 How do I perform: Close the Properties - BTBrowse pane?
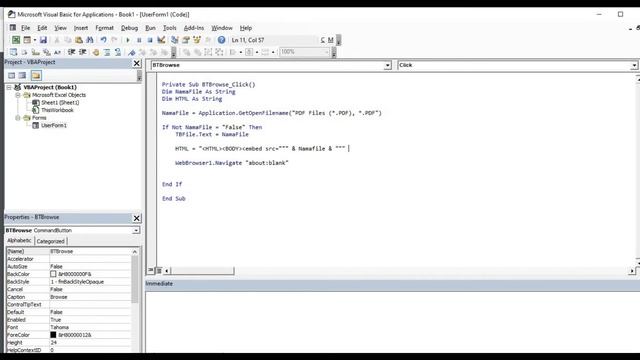137,218
